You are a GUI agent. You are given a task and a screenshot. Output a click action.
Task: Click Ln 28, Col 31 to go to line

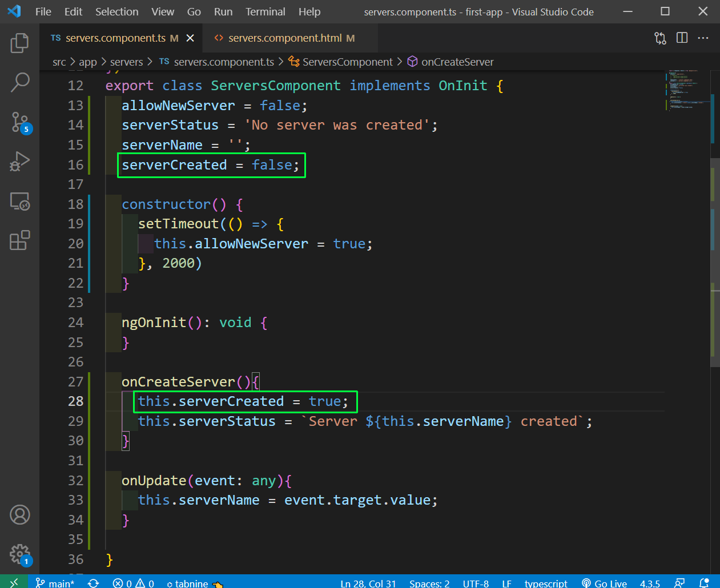(x=368, y=583)
